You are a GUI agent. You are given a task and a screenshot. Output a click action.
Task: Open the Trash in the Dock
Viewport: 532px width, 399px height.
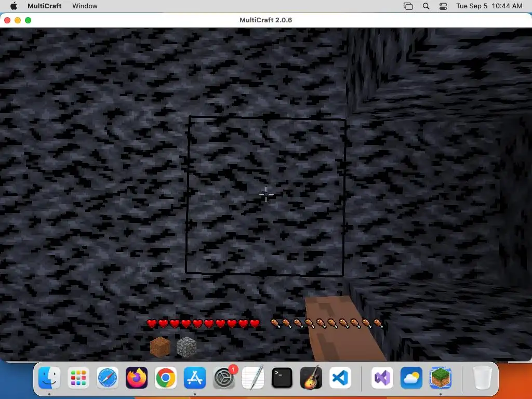482,378
